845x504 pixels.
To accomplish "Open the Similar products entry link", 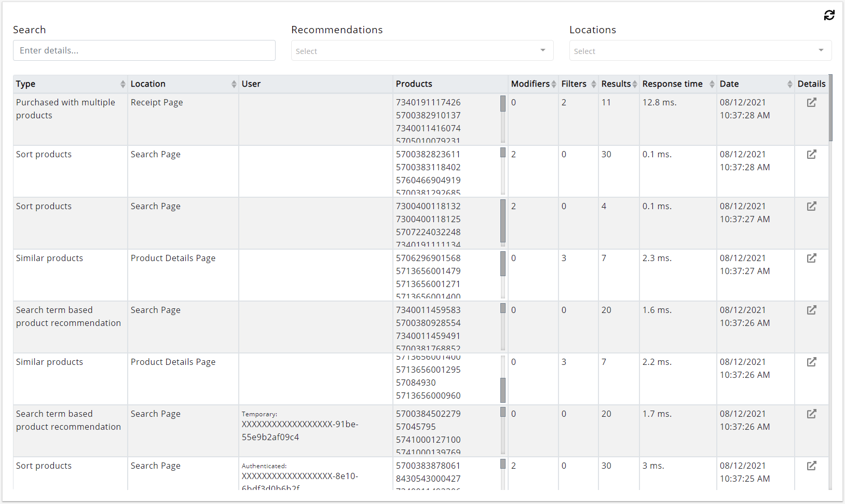I will 49,258.
